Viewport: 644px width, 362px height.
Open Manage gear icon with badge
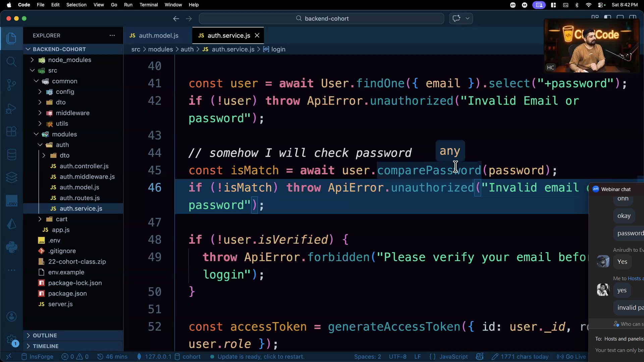(x=11, y=340)
